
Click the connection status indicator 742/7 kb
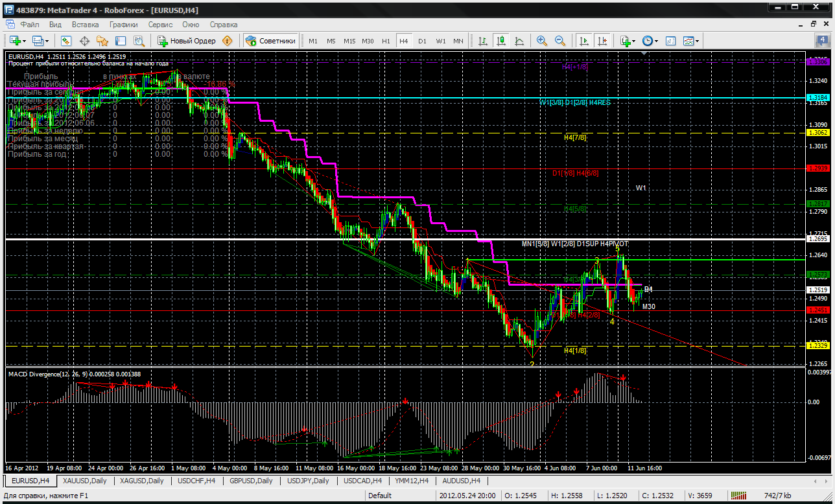point(777,496)
